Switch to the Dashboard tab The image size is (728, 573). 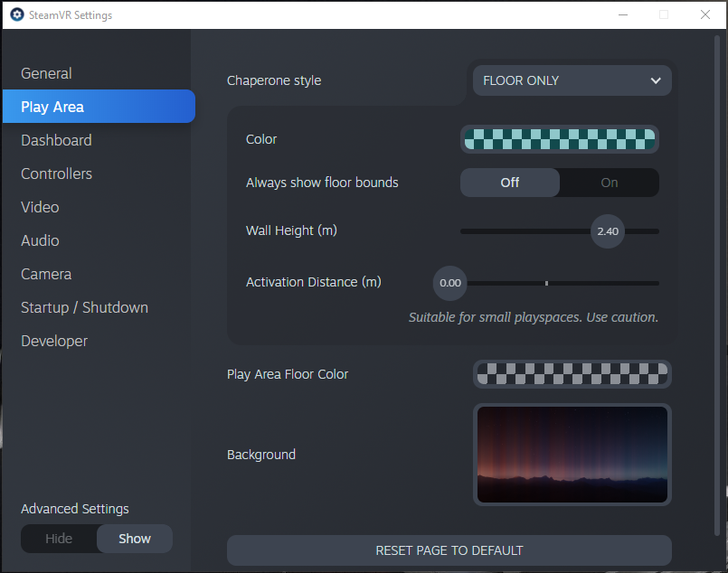pos(57,140)
